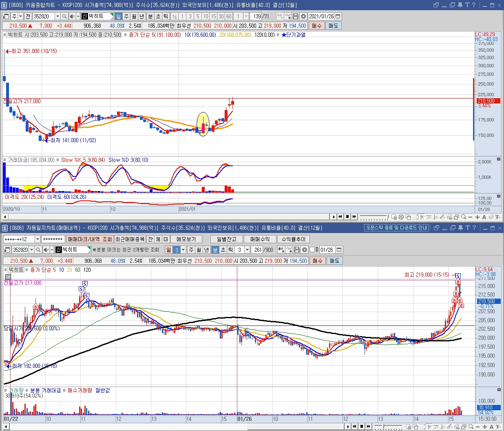Open settings gear in lower chart toolbar
The width and height of the screenshot is (504, 431).
pyautogui.click(x=305, y=250)
